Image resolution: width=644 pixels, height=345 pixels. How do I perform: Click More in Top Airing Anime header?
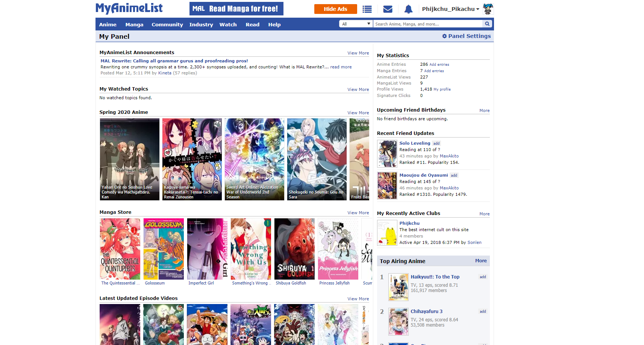[481, 261]
